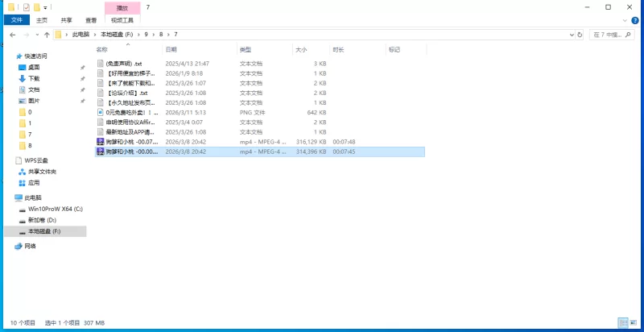The height and width of the screenshot is (332, 644).
Task: Open WPS云盘 in navigation pane
Action: point(35,160)
